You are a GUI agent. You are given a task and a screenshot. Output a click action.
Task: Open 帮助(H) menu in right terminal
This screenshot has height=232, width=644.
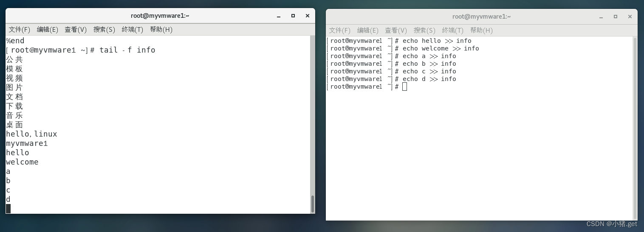(x=481, y=30)
